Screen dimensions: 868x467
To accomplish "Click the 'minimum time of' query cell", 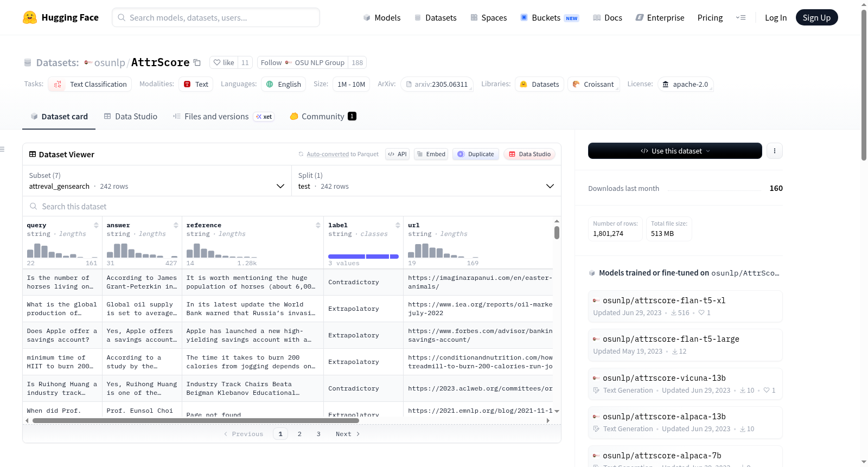I will [x=62, y=362].
